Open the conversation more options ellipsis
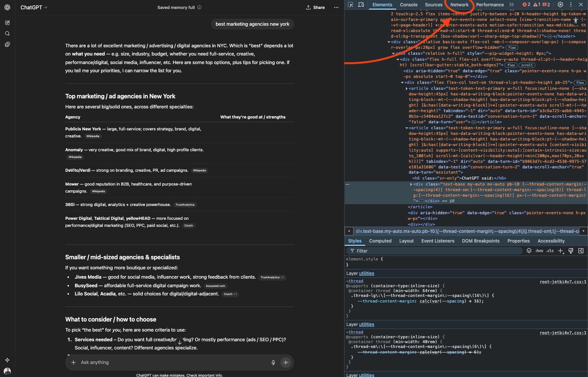 pyautogui.click(x=336, y=7)
